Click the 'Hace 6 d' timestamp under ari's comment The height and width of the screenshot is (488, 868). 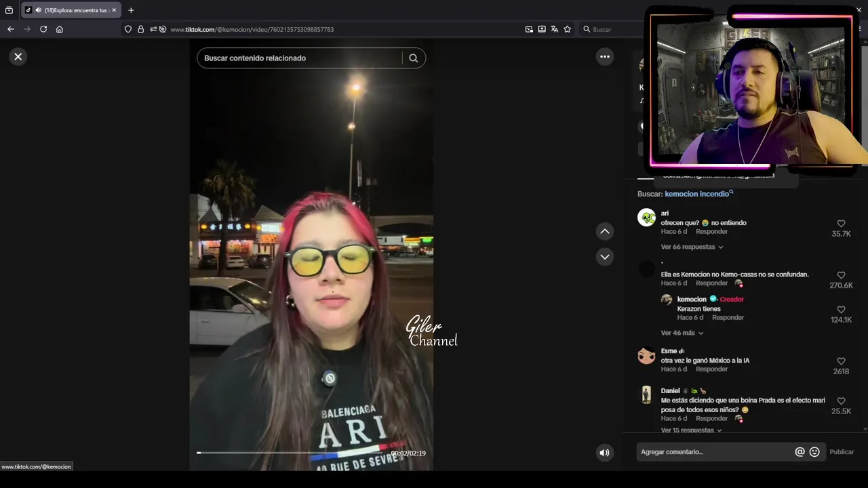pos(674,232)
